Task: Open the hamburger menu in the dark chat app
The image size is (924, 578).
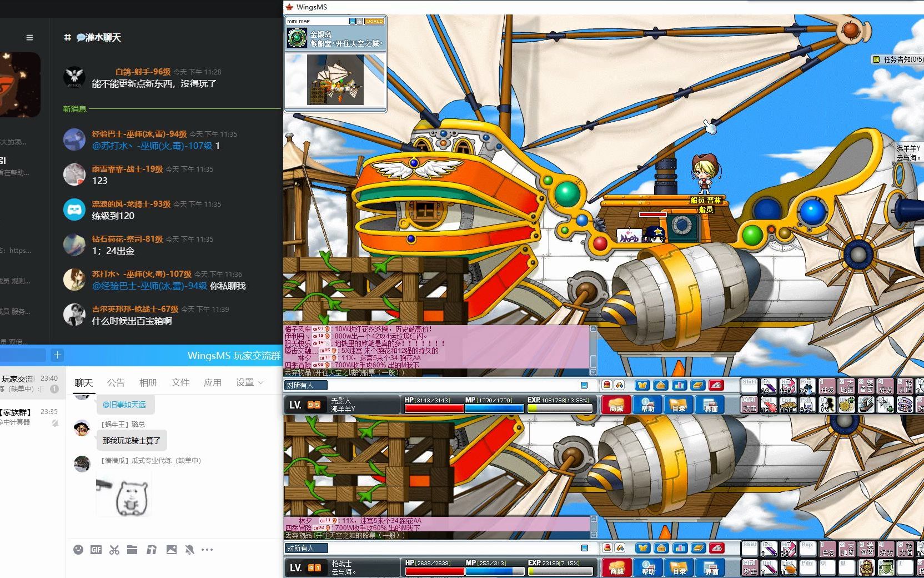Action: pos(29,38)
